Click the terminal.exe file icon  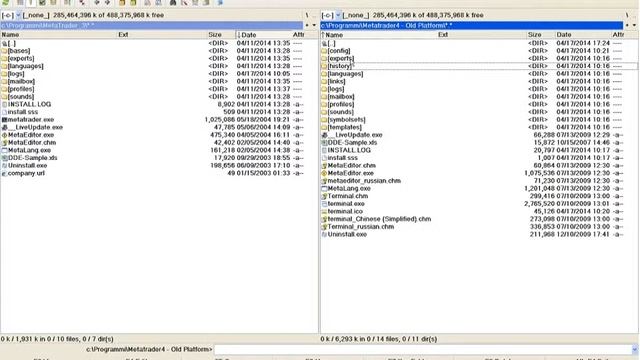point(324,204)
